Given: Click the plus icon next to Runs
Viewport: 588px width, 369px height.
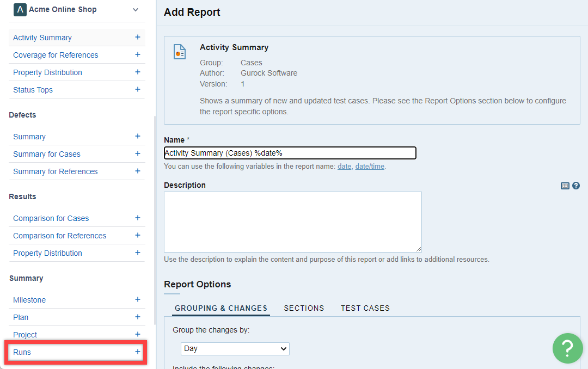Looking at the screenshot, I should pos(137,352).
